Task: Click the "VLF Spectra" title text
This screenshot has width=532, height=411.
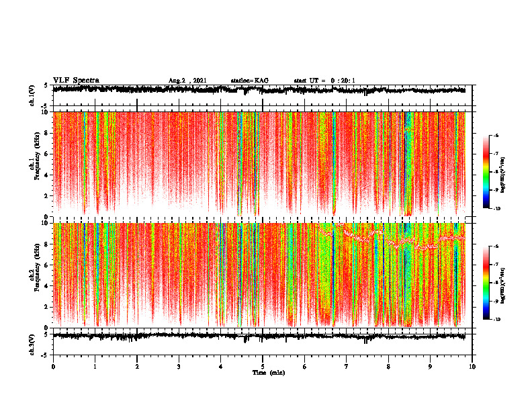Action: coord(76,81)
